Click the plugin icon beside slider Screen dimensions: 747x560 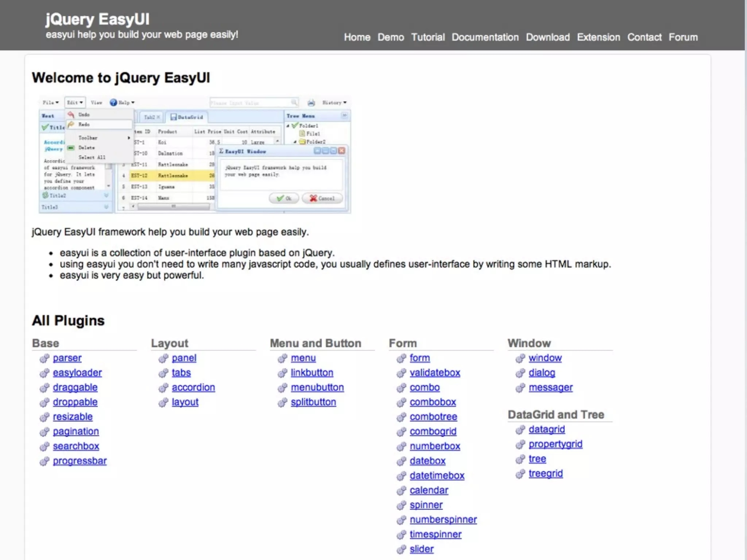[401, 549]
